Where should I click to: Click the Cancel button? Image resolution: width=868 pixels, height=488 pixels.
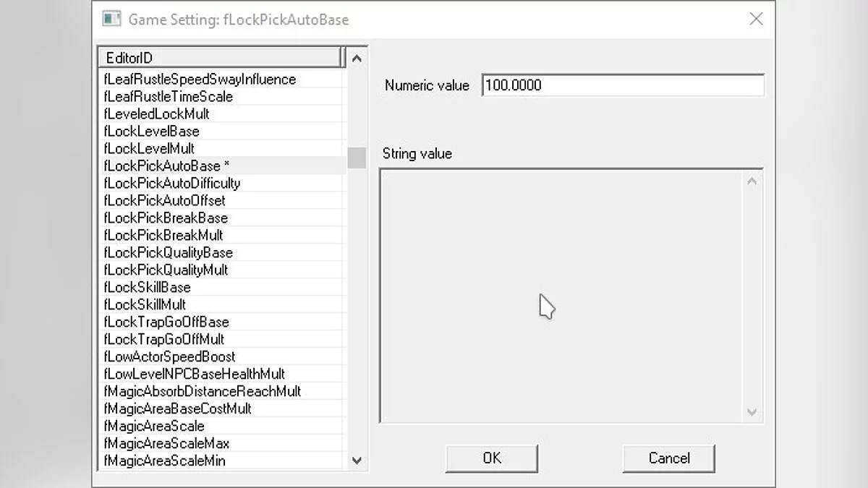[x=669, y=458]
